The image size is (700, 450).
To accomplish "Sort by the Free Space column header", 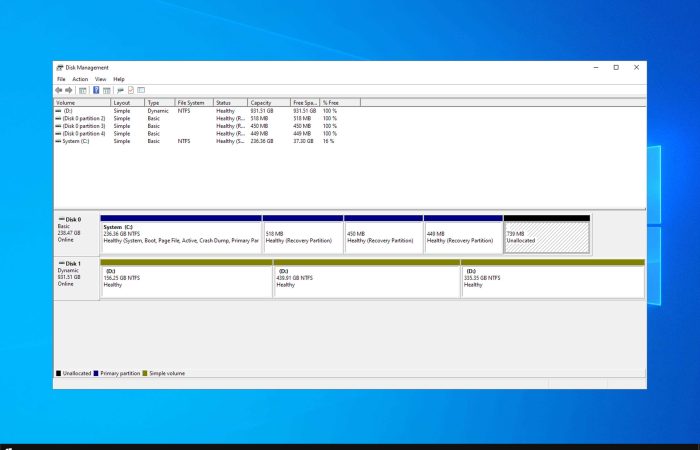I will [x=305, y=103].
